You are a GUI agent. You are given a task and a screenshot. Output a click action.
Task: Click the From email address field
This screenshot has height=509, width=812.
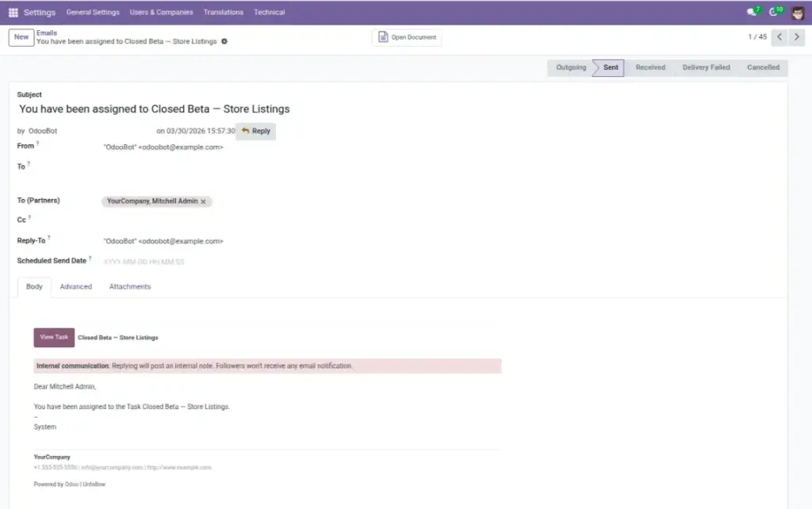163,147
